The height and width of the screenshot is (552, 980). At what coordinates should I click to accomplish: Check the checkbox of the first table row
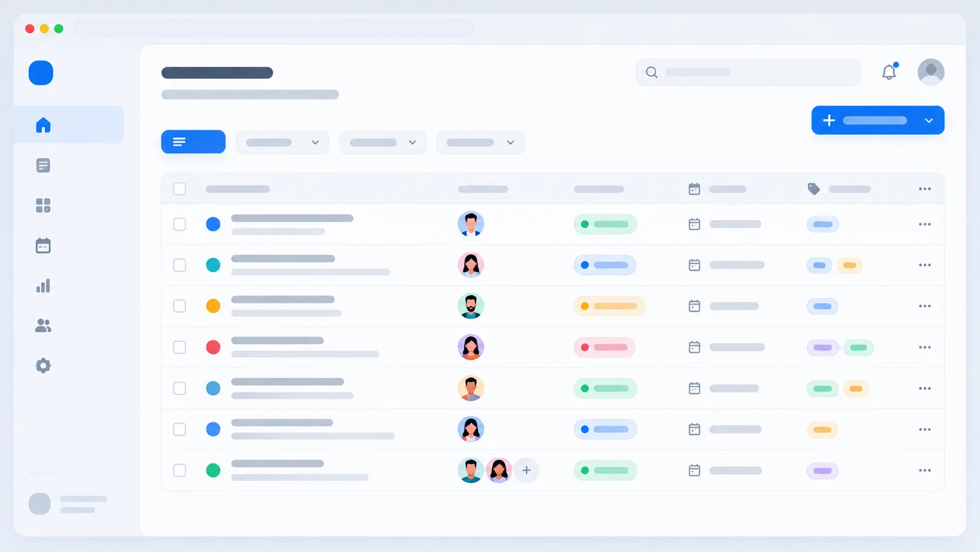coord(179,224)
